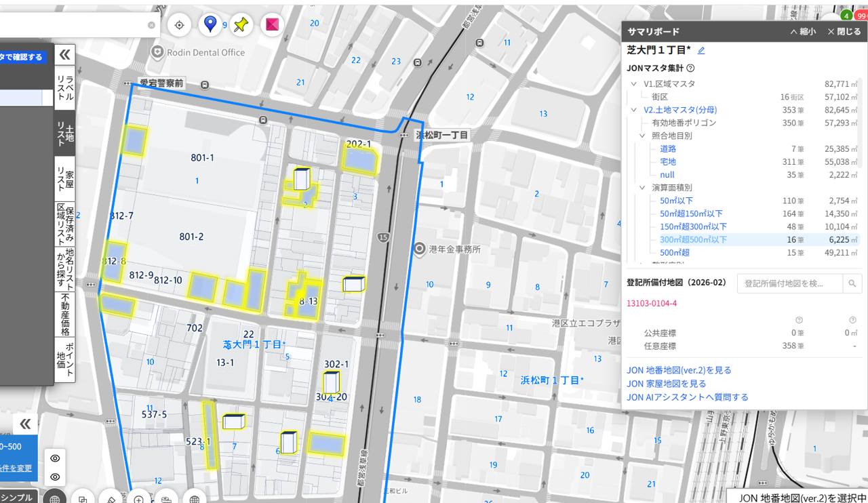The width and height of the screenshot is (868, 503).
Task: Click the bus stop icon beside 愛宕警察前
Action: pyautogui.click(x=205, y=86)
